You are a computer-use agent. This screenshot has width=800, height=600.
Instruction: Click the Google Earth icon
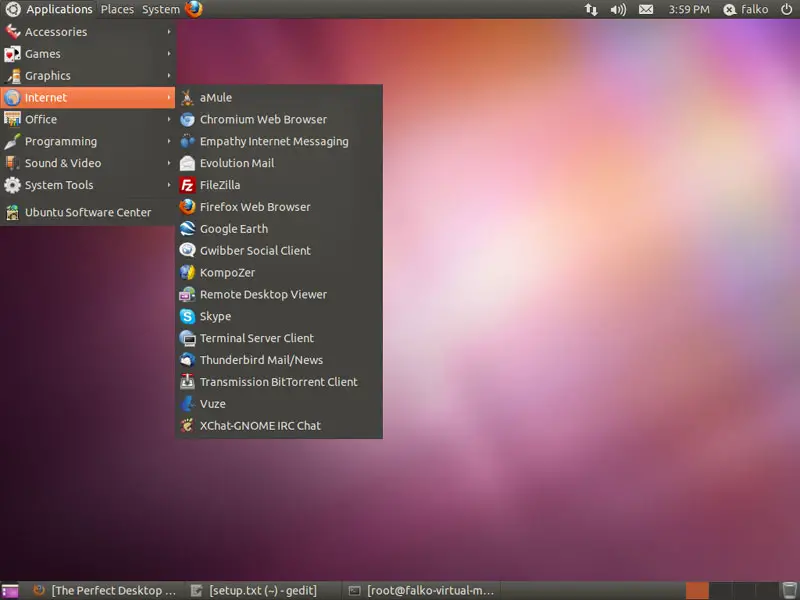click(x=187, y=229)
